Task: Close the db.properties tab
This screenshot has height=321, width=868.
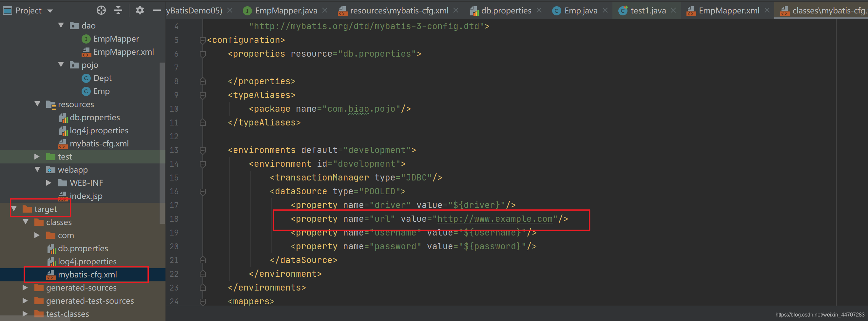Action: pyautogui.click(x=539, y=10)
